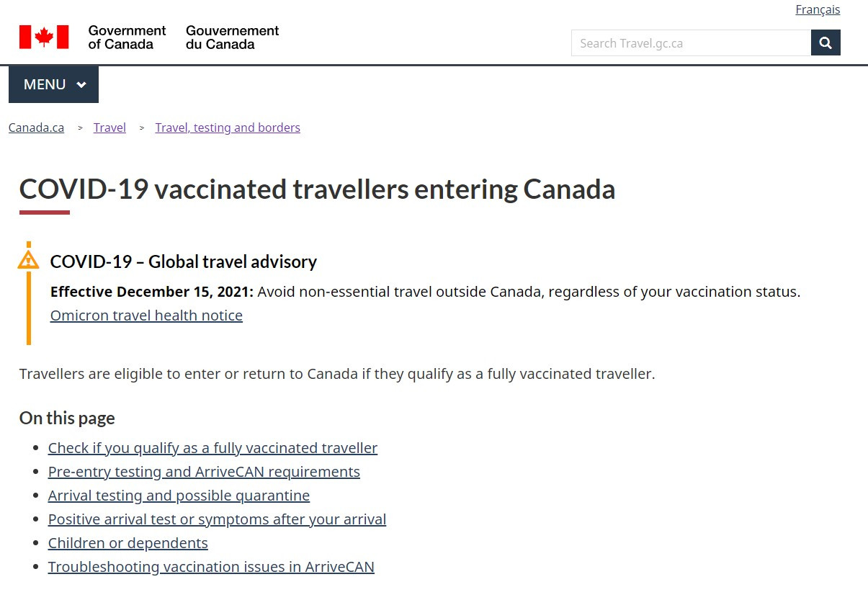Expand the MENU dropdown

[53, 84]
